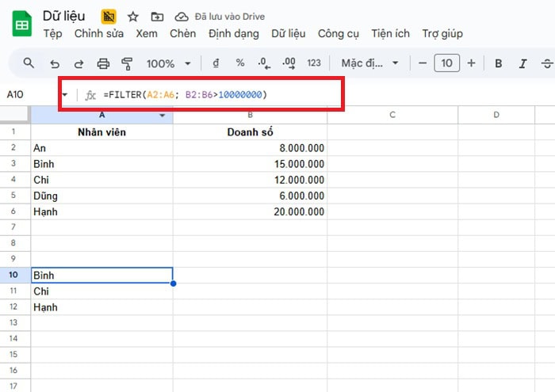555x392 pixels.
Task: Increase the font size
Action: (x=471, y=63)
